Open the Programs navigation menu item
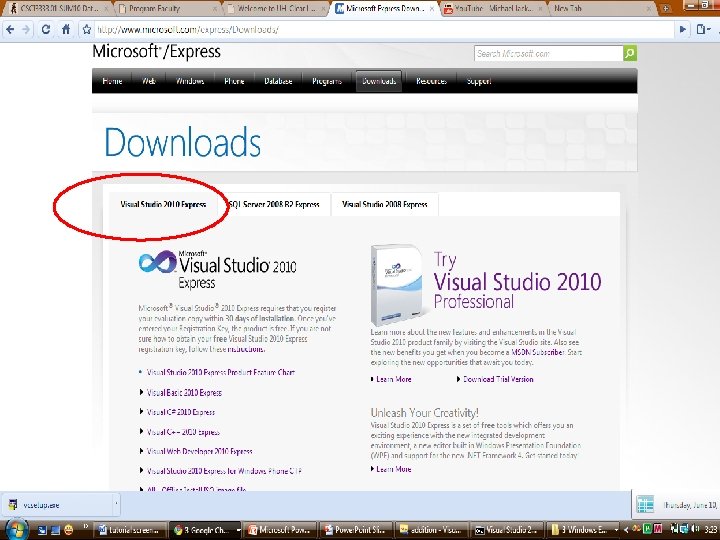This screenshot has width=720, height=540. (x=327, y=81)
